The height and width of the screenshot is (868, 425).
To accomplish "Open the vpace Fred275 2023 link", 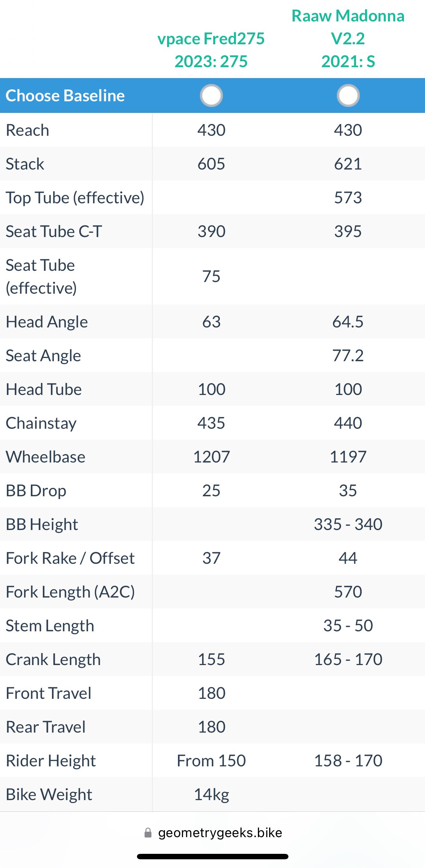I will [211, 50].
